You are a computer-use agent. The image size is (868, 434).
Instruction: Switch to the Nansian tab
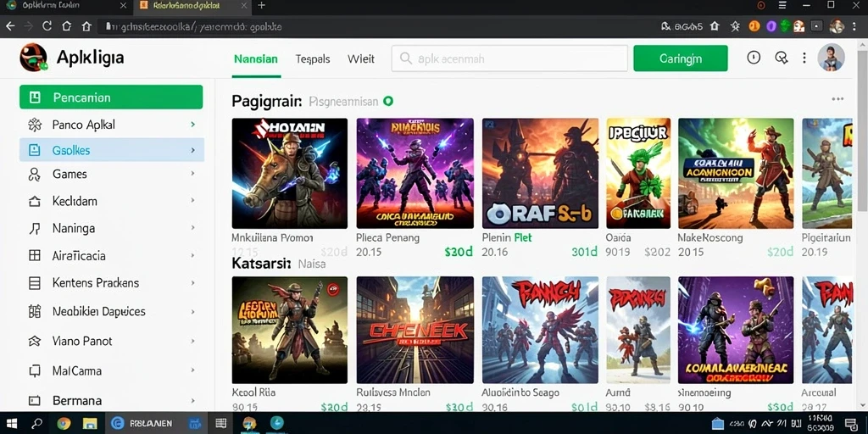(x=256, y=58)
